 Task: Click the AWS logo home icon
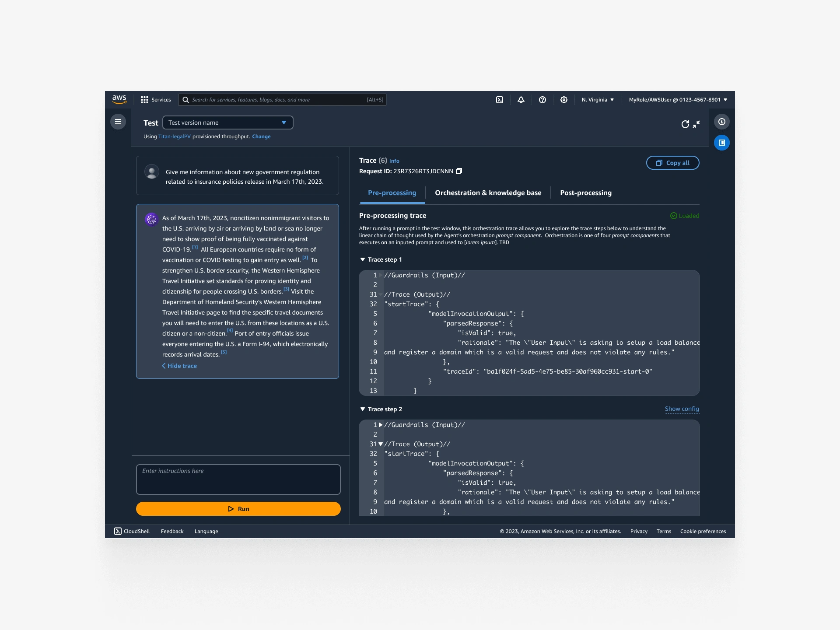pos(119,100)
